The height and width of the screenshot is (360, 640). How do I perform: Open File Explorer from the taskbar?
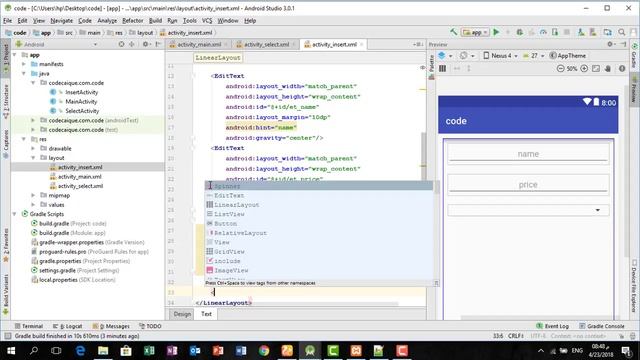pos(103,351)
